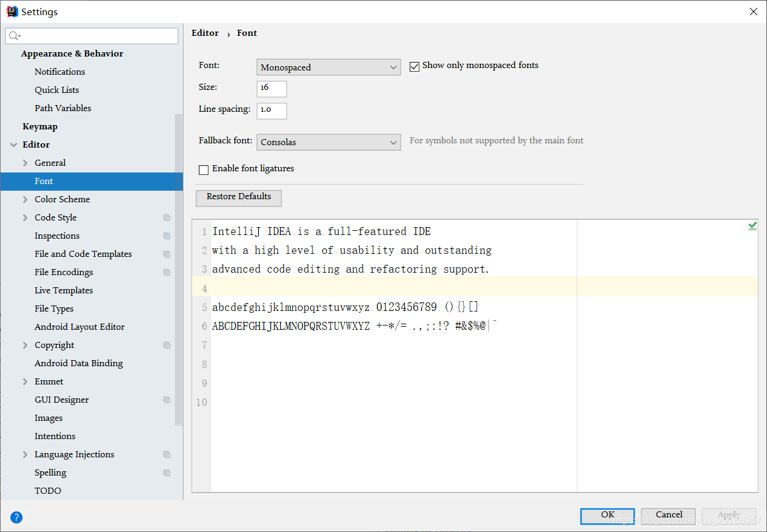Select Images in settings tree
This screenshot has height=532, width=767.
(49, 418)
